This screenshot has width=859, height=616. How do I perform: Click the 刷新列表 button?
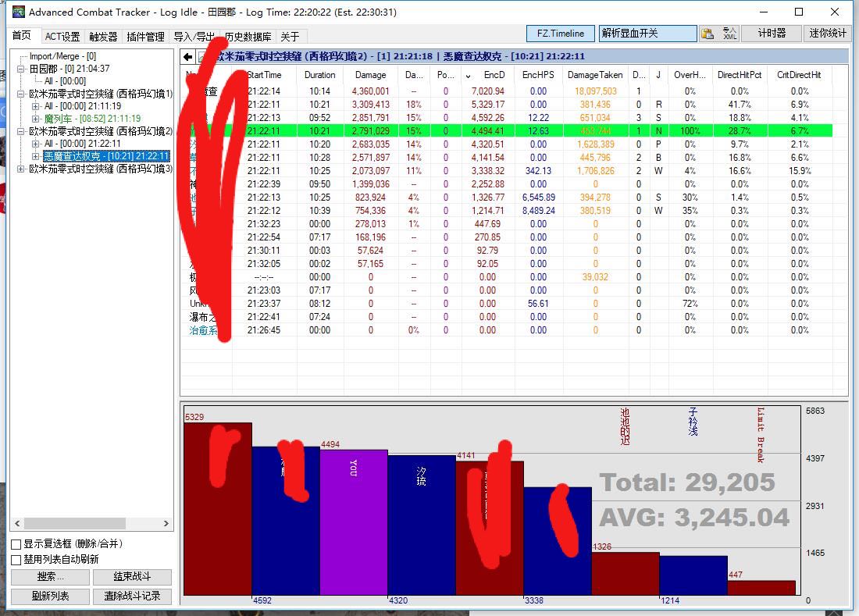click(x=51, y=596)
